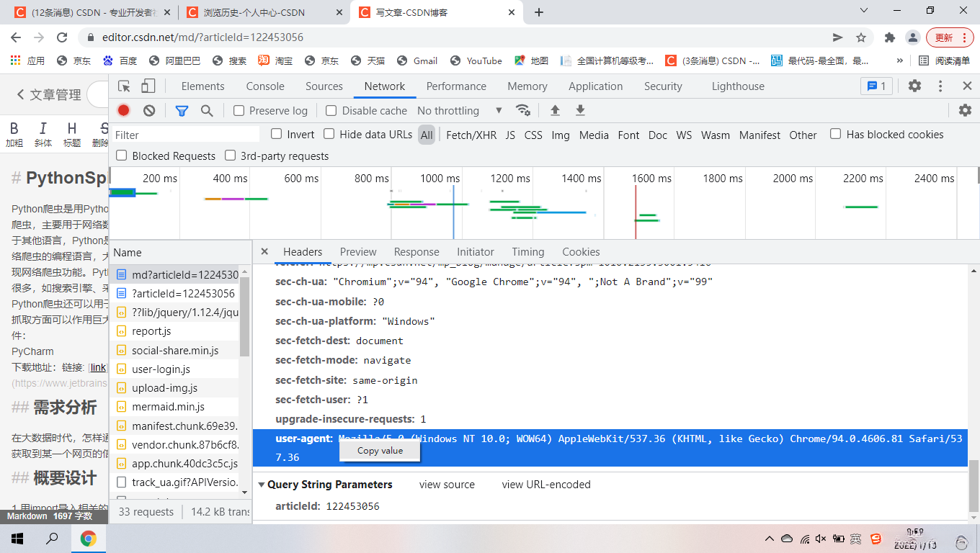The image size is (980, 553).
Task: Open DevTools more options menu
Action: tap(940, 86)
